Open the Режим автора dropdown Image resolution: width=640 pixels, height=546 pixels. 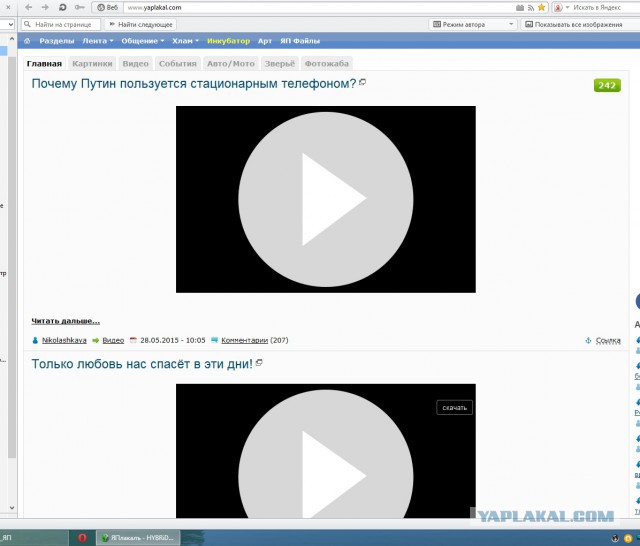(473, 24)
